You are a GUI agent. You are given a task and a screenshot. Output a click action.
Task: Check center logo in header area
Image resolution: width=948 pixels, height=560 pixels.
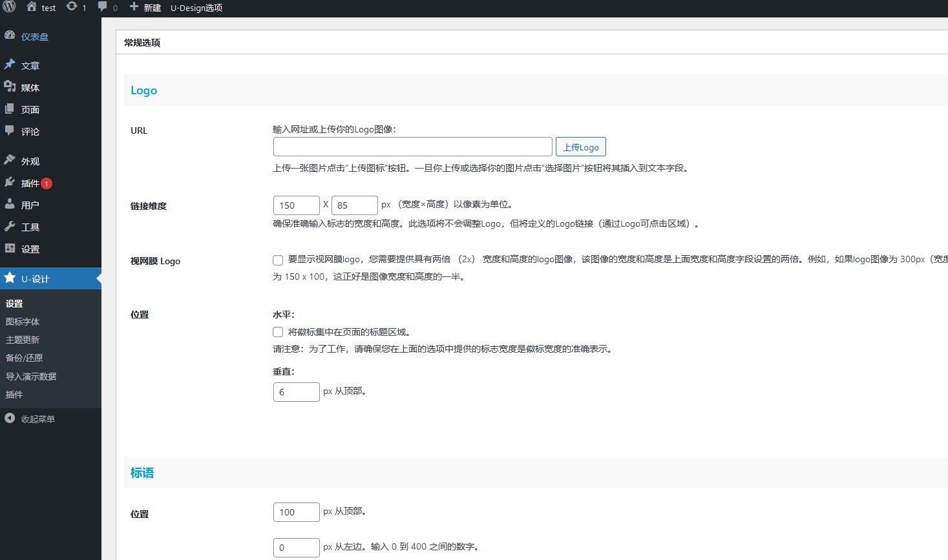tap(278, 332)
